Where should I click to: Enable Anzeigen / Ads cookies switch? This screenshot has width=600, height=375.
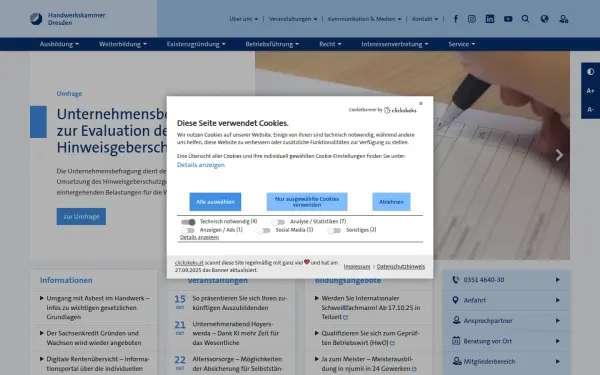click(x=188, y=230)
